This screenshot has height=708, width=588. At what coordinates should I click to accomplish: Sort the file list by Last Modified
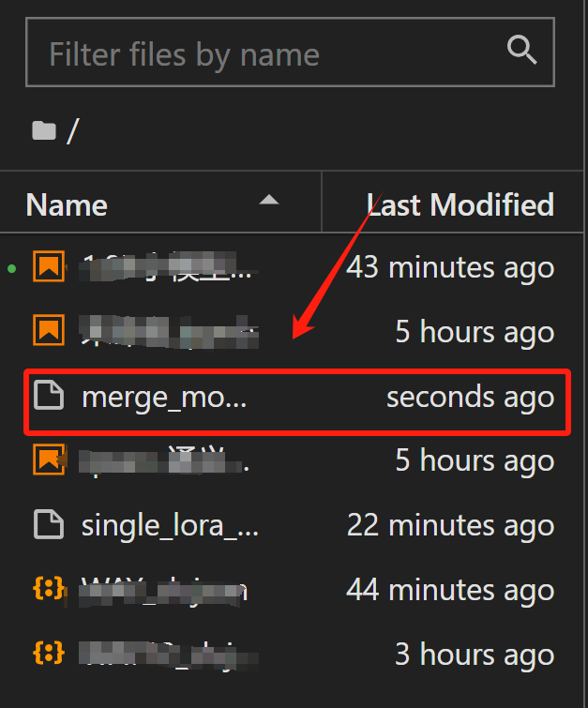460,204
